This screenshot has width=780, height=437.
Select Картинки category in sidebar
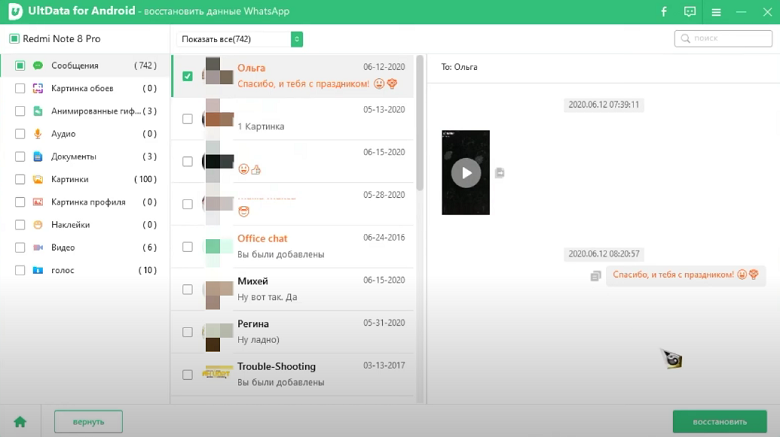(85, 179)
